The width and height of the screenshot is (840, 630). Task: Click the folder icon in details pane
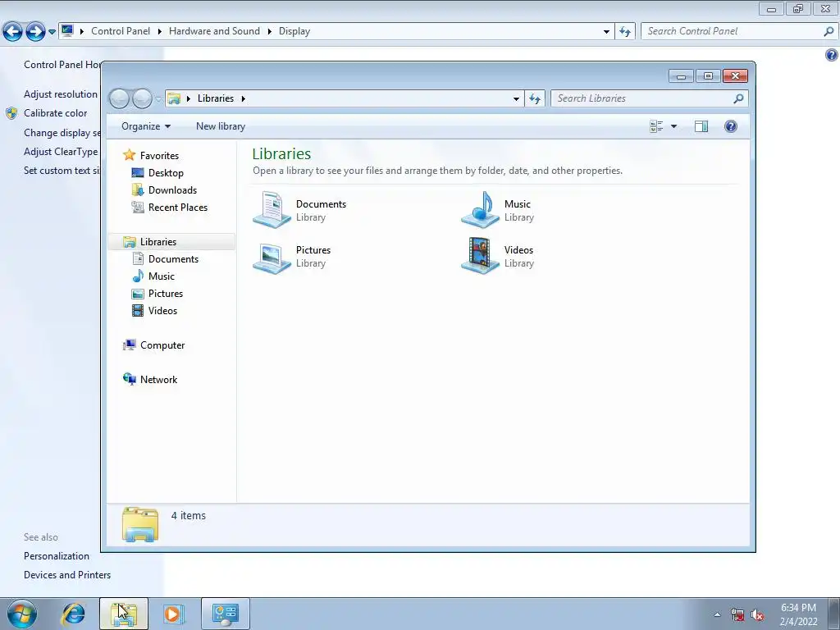[x=139, y=524]
